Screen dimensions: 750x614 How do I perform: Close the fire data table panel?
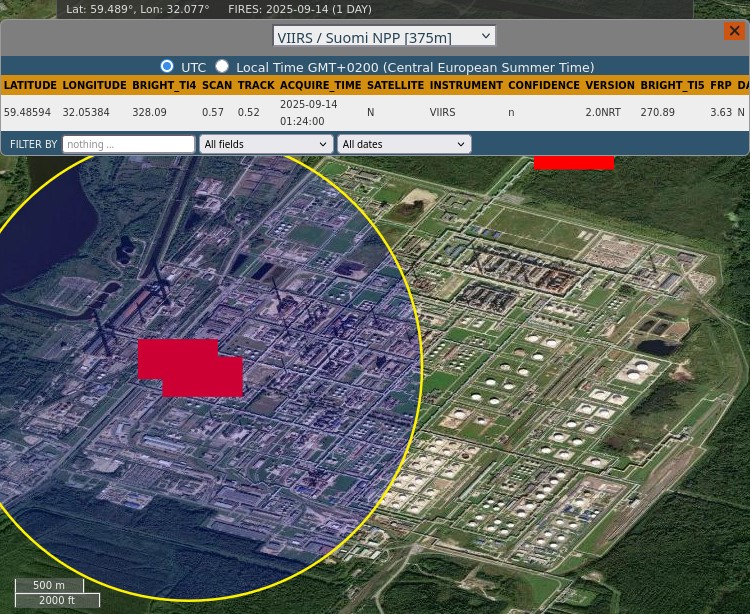[734, 31]
